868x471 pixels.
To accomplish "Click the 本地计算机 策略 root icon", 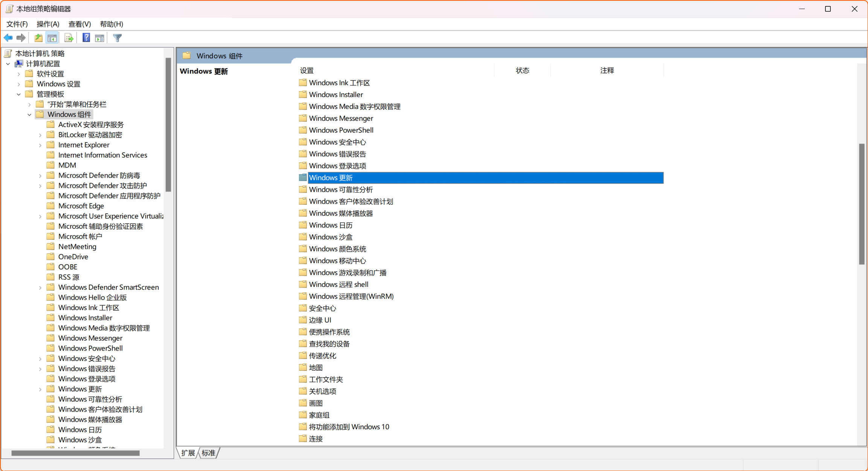I will pos(8,53).
